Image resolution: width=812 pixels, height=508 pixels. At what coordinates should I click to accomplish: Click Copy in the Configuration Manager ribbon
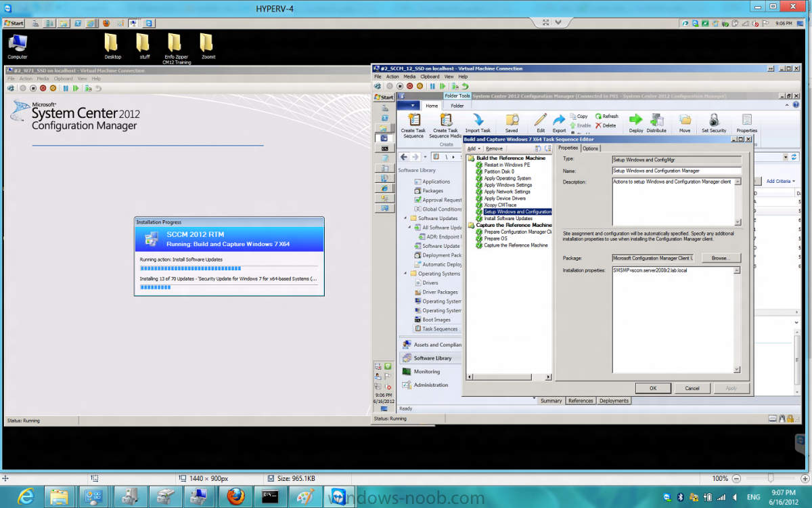point(579,117)
